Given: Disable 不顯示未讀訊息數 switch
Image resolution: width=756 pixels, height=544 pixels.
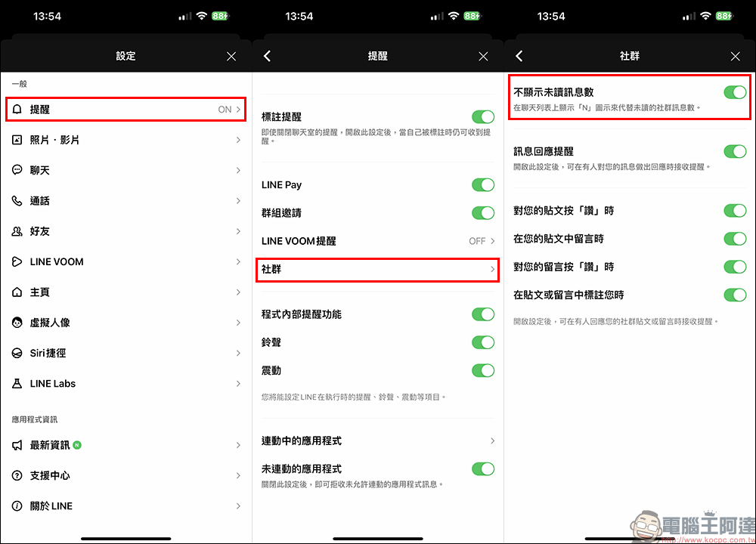Looking at the screenshot, I should pyautogui.click(x=736, y=92).
